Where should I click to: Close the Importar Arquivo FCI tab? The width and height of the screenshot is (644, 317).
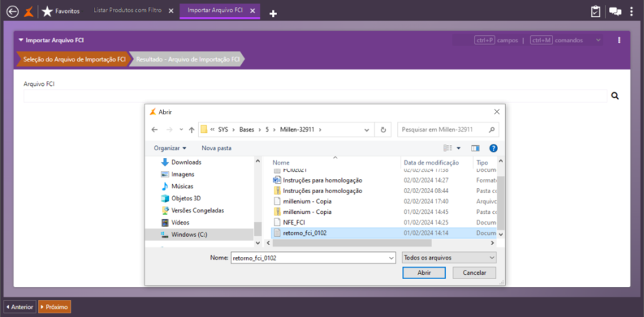252,11
